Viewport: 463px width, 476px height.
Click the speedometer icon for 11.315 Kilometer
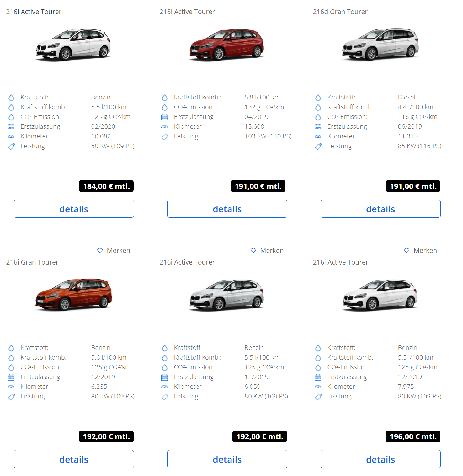pyautogui.click(x=318, y=136)
